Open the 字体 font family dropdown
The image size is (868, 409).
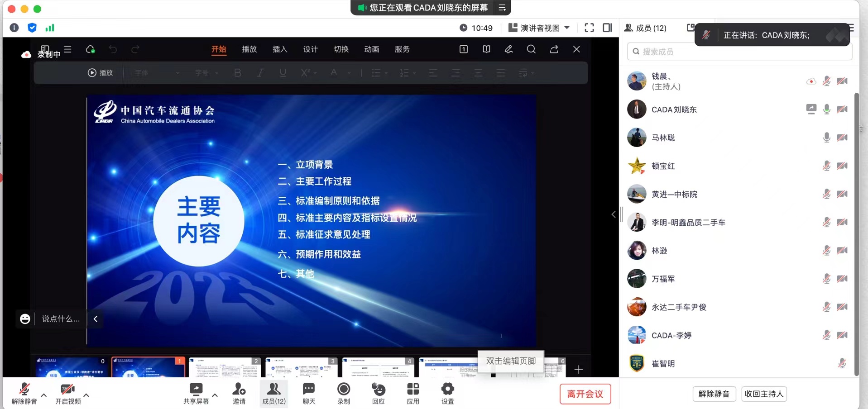click(x=154, y=73)
